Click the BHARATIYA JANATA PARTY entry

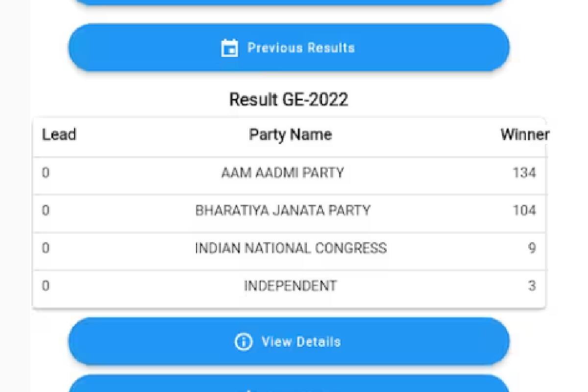tap(283, 211)
